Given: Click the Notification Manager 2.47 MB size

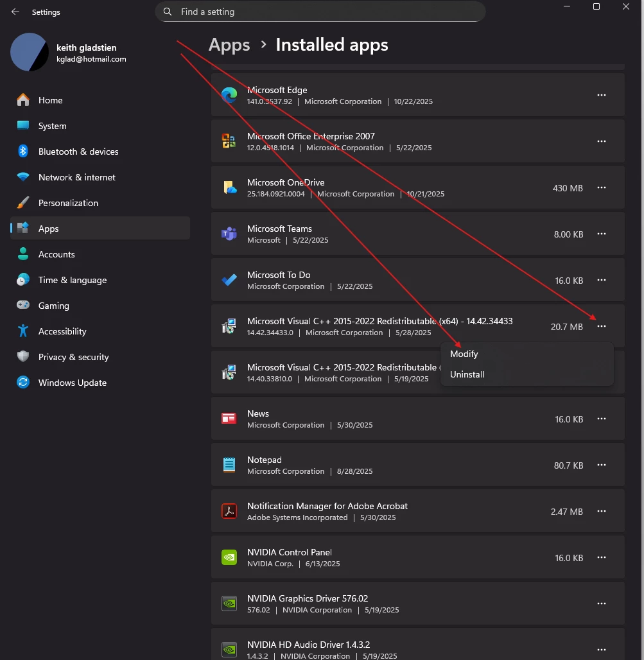Looking at the screenshot, I should (566, 512).
